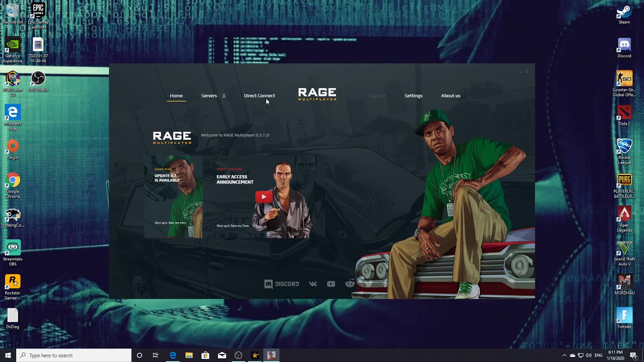The width and height of the screenshot is (644, 362).
Task: Open the VK social link
Action: click(x=313, y=284)
